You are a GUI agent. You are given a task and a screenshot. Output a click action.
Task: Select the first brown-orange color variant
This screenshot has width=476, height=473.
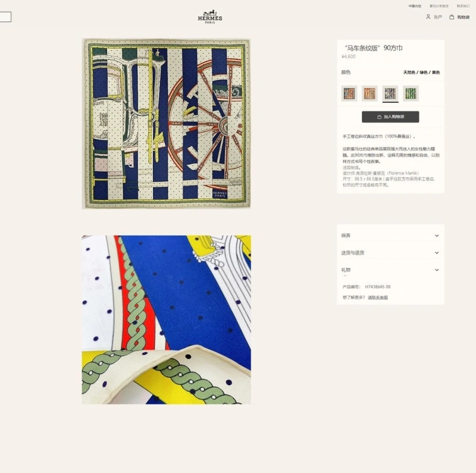(x=349, y=93)
